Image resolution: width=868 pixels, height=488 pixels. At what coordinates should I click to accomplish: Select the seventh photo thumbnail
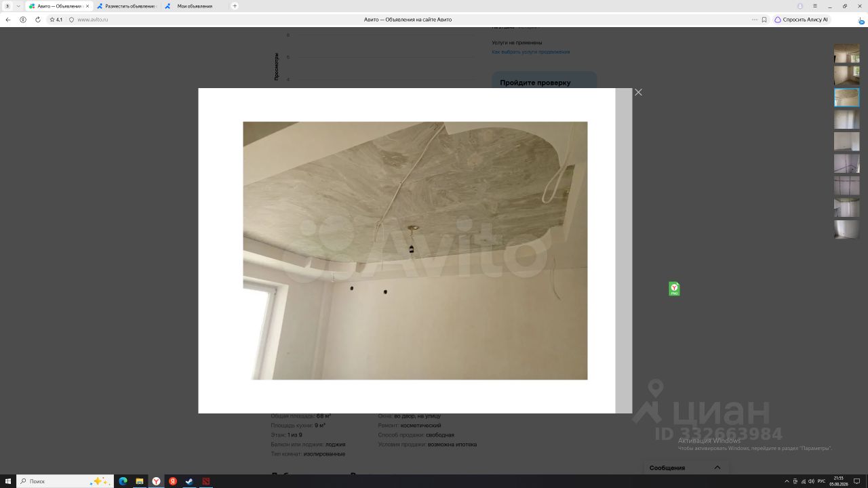(x=846, y=185)
